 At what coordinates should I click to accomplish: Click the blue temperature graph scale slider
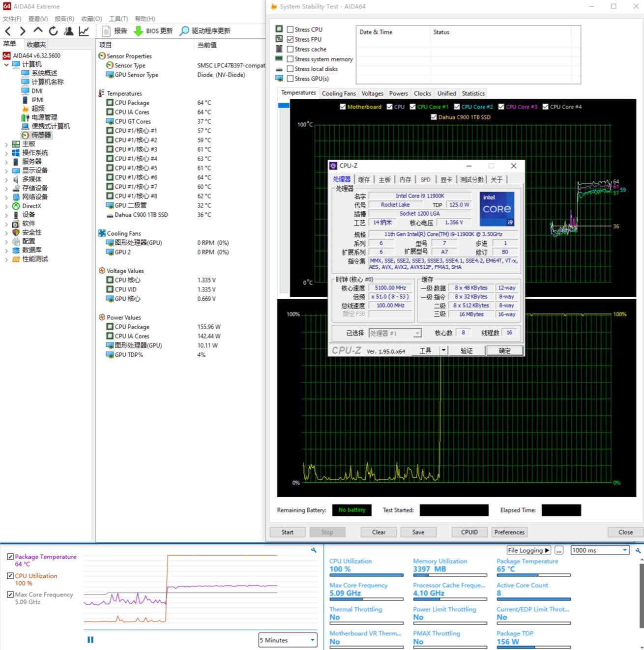click(x=284, y=105)
